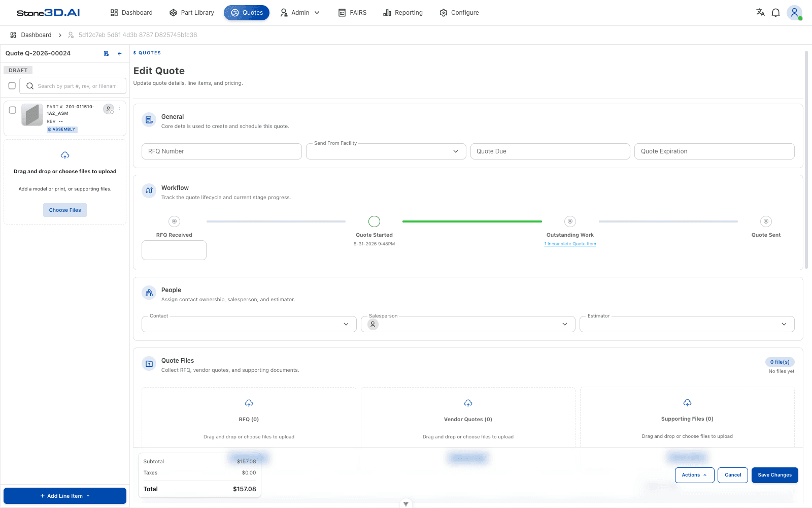
Task: Open the Estimator dropdown
Action: (x=687, y=324)
